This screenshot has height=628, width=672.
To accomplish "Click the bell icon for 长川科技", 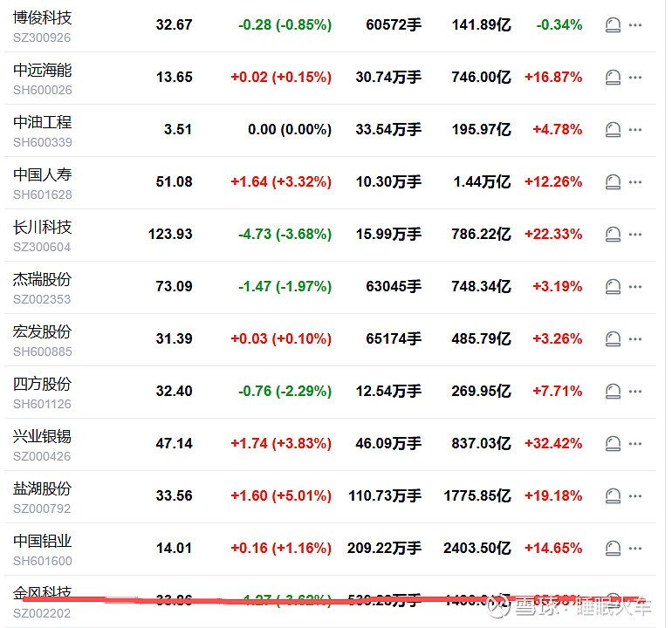I will click(x=613, y=235).
